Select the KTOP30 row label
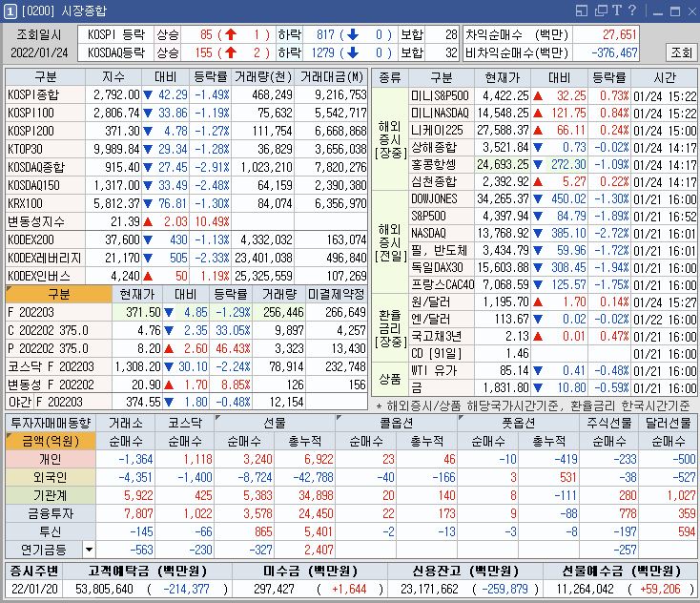700x603 pixels. pos(45,149)
